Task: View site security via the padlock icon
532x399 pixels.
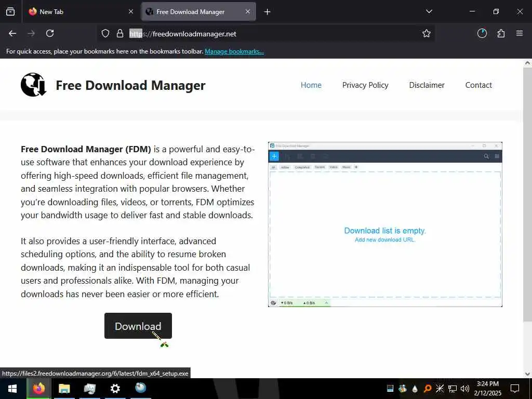Action: pos(120,34)
